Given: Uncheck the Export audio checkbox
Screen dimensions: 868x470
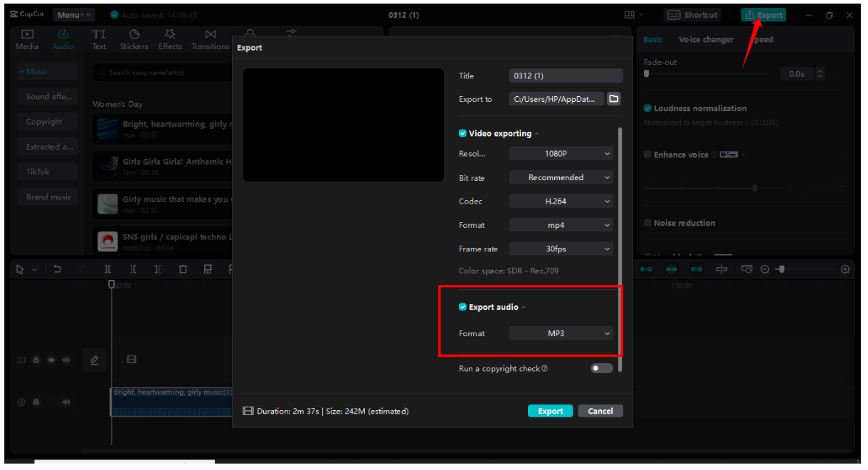Looking at the screenshot, I should click(462, 307).
